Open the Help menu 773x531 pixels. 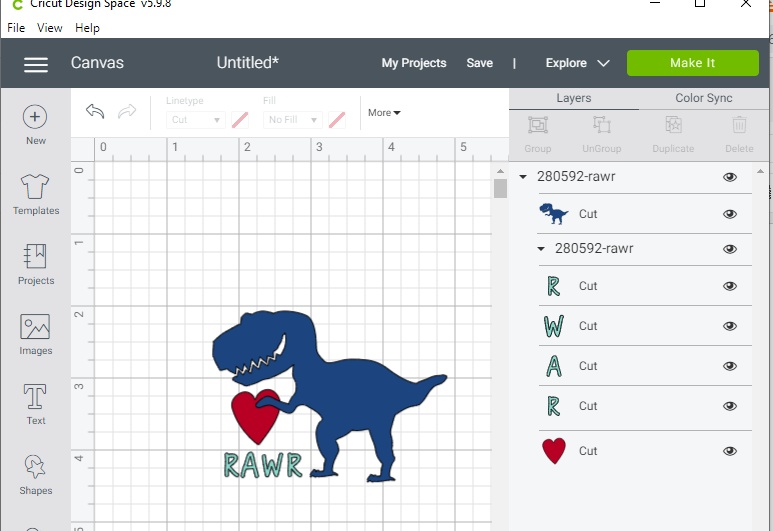87,28
